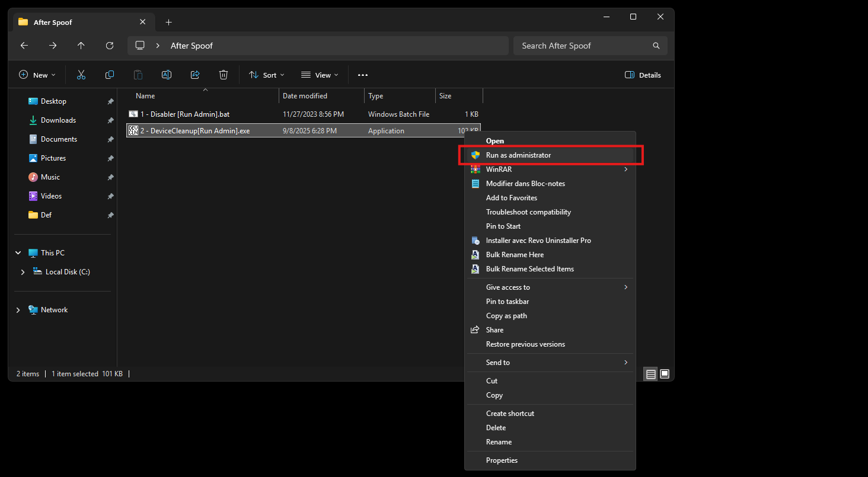Click inside the Search After Spoof field
This screenshot has height=477, width=868.
[584, 46]
